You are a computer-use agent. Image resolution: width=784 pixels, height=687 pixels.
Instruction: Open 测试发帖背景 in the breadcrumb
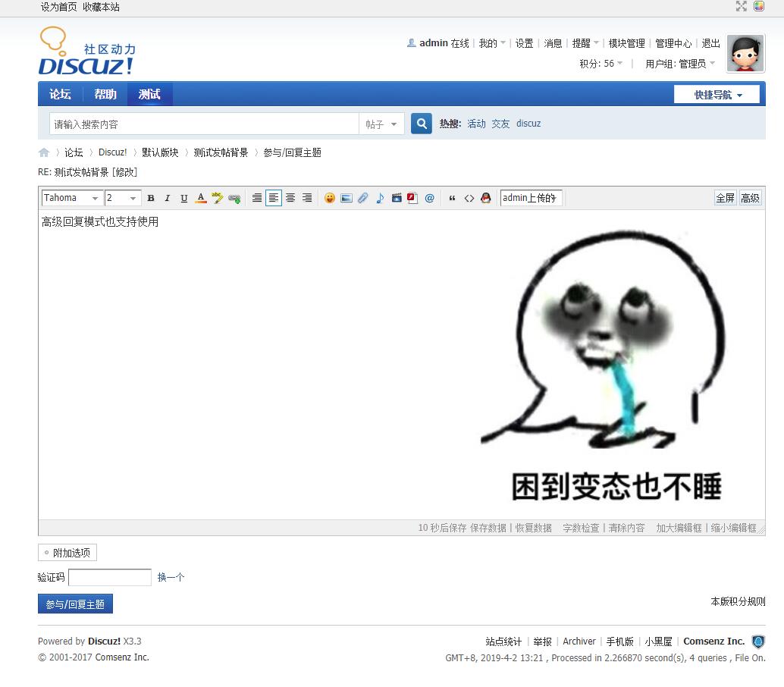coord(221,152)
